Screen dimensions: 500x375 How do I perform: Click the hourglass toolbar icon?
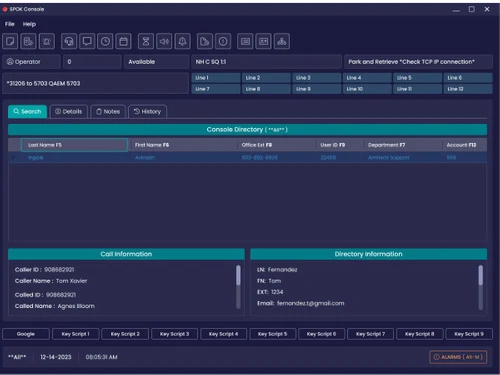(x=146, y=41)
